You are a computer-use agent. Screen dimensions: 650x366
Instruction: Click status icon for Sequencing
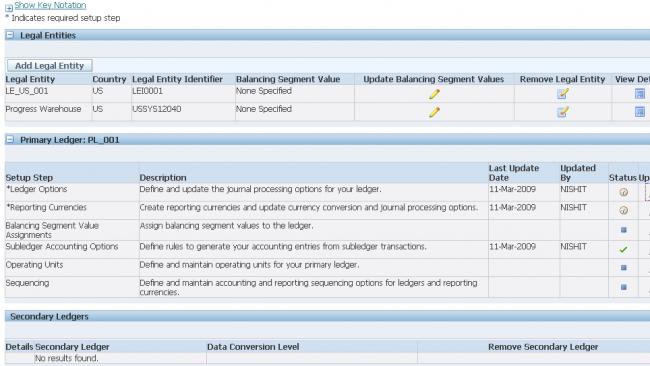(623, 287)
